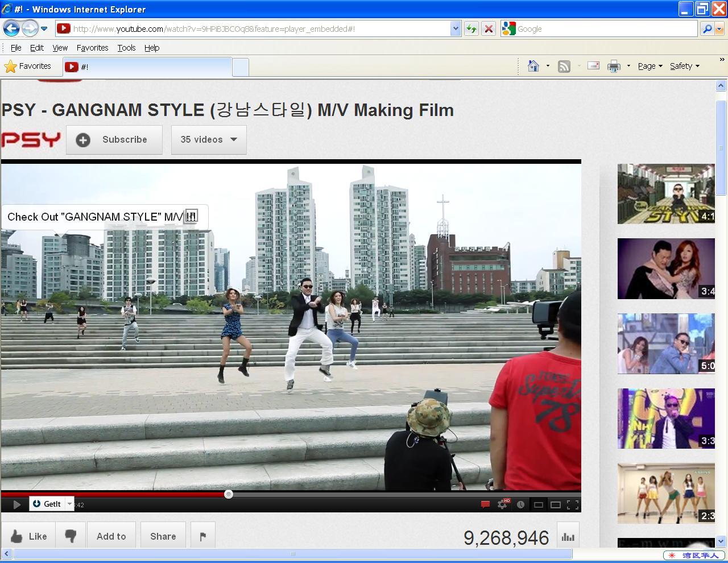Image resolution: width=728 pixels, height=563 pixels.
Task: Click the GetIt download button
Action: (x=48, y=504)
